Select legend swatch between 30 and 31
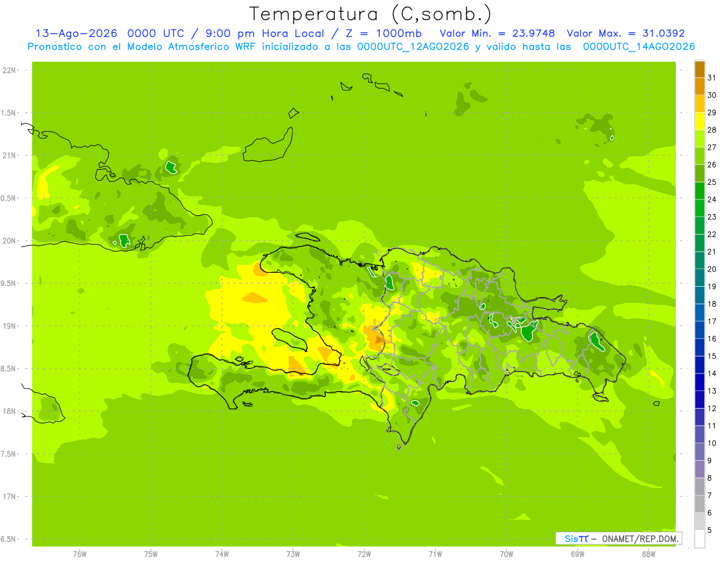This screenshot has width=728, height=562. click(699, 87)
